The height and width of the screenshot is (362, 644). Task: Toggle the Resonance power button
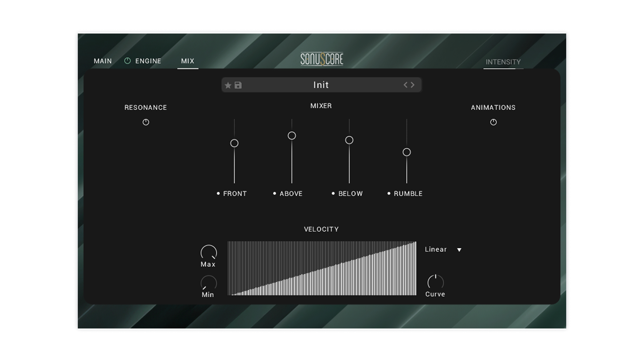point(146,122)
